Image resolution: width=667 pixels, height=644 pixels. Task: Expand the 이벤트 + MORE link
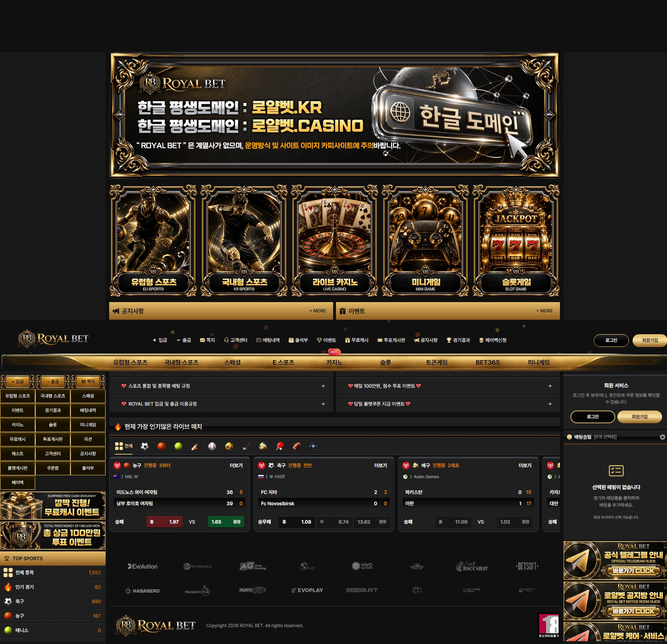[x=544, y=311]
